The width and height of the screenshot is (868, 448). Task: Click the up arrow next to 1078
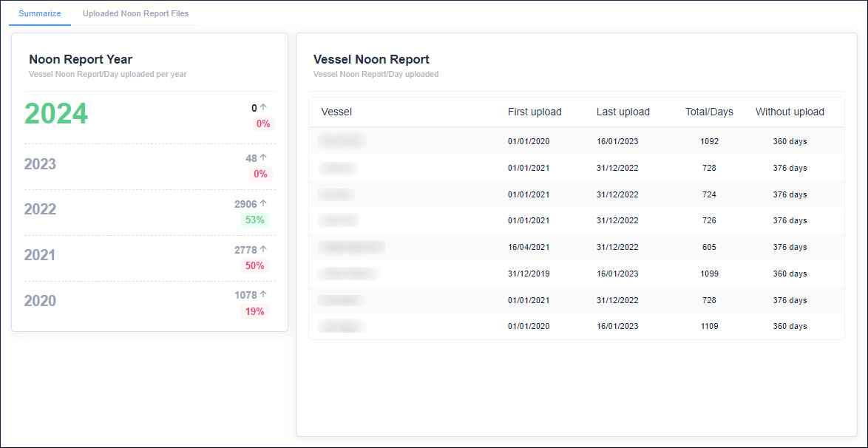click(x=263, y=295)
